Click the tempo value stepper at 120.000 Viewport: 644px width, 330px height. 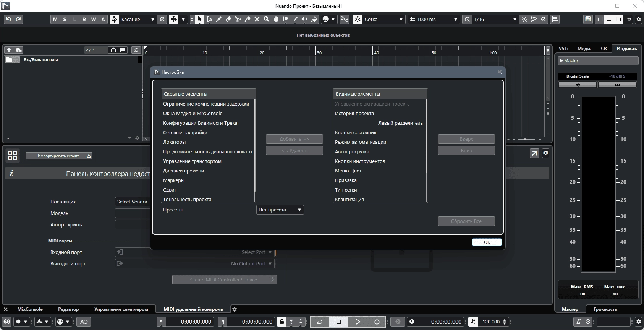coord(505,322)
